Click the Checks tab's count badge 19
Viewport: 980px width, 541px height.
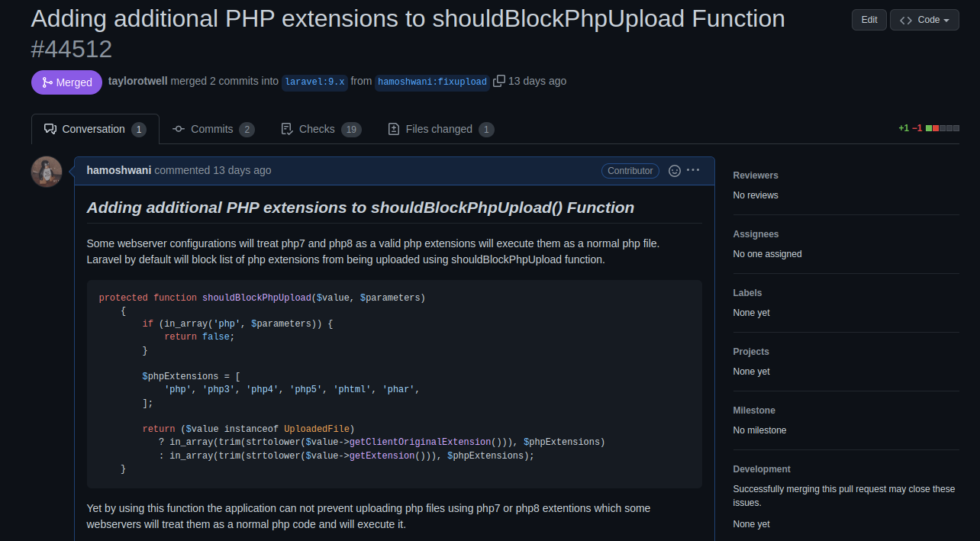(x=351, y=130)
